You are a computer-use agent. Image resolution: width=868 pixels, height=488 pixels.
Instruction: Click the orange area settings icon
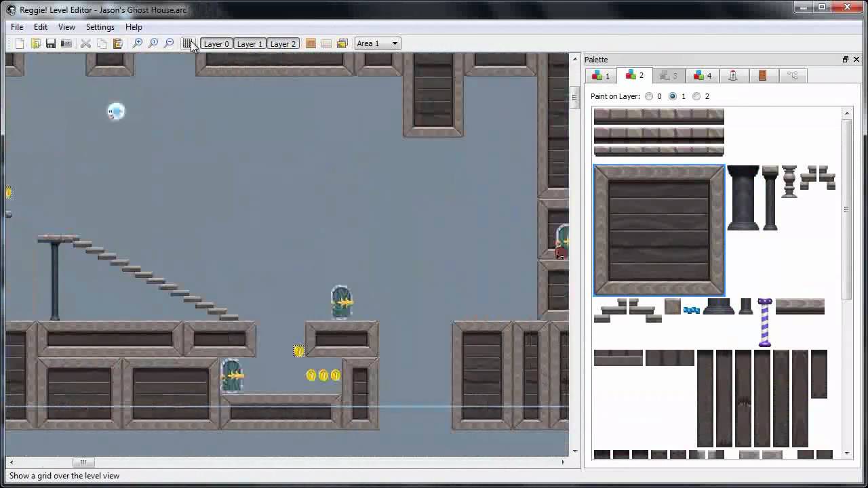[311, 43]
